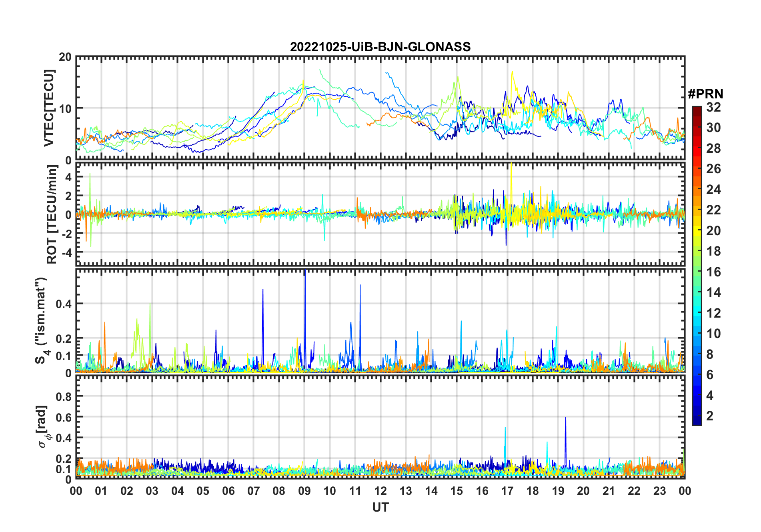Click colorbar tick label 30
This screenshot has height=532, width=761.
(713, 128)
